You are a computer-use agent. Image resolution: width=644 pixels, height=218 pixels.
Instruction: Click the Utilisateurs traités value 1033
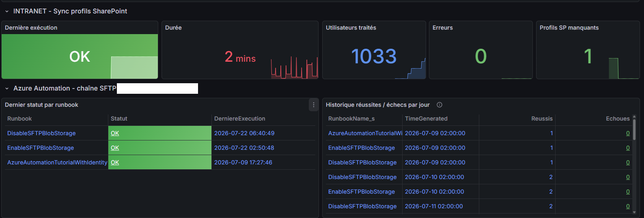[374, 56]
